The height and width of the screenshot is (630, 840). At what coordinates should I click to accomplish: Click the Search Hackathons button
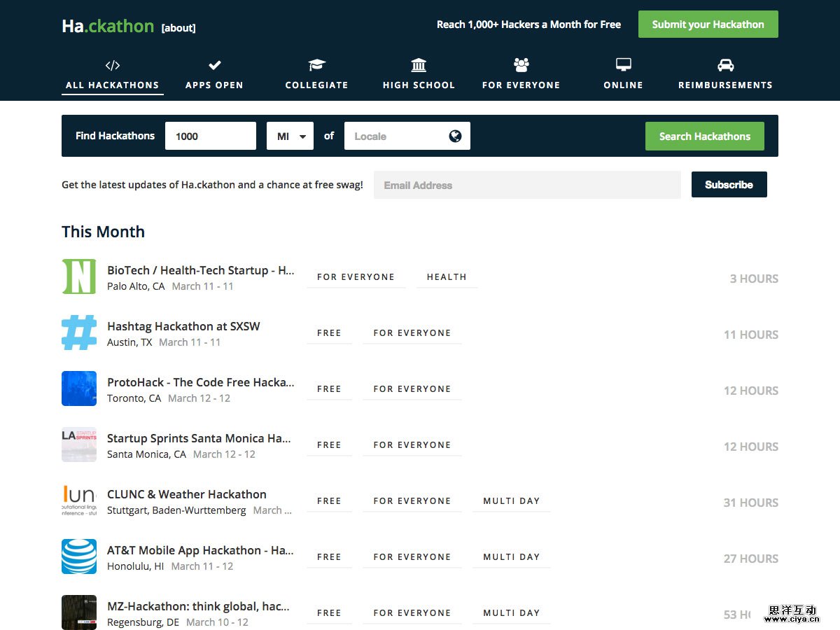704,136
